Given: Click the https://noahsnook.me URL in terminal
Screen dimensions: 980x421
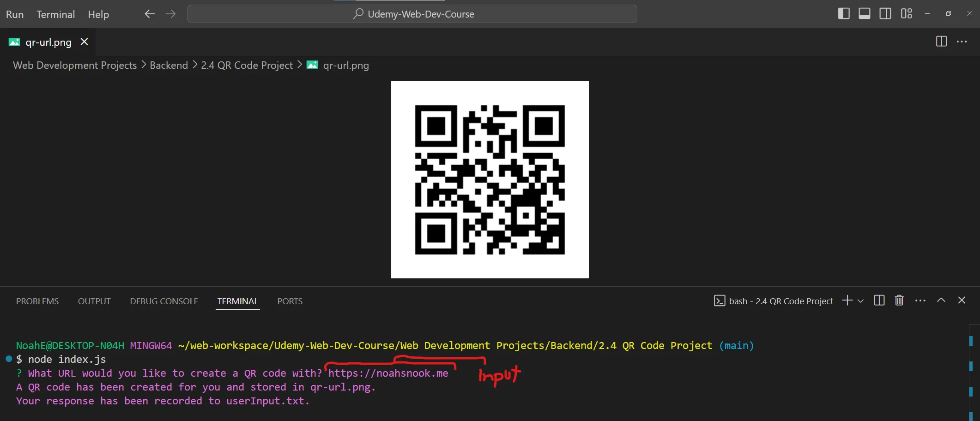Looking at the screenshot, I should tap(388, 373).
